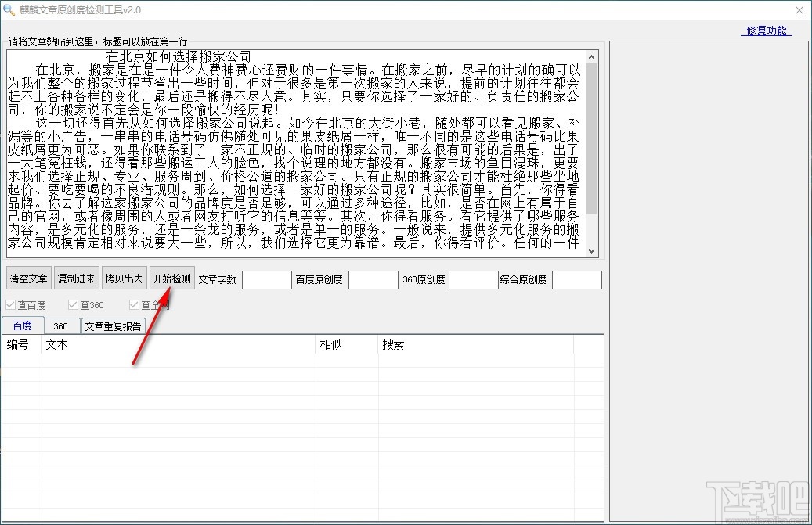Click the article title 在北京如何选择搬家公司
812x525 pixels.
click(179, 56)
